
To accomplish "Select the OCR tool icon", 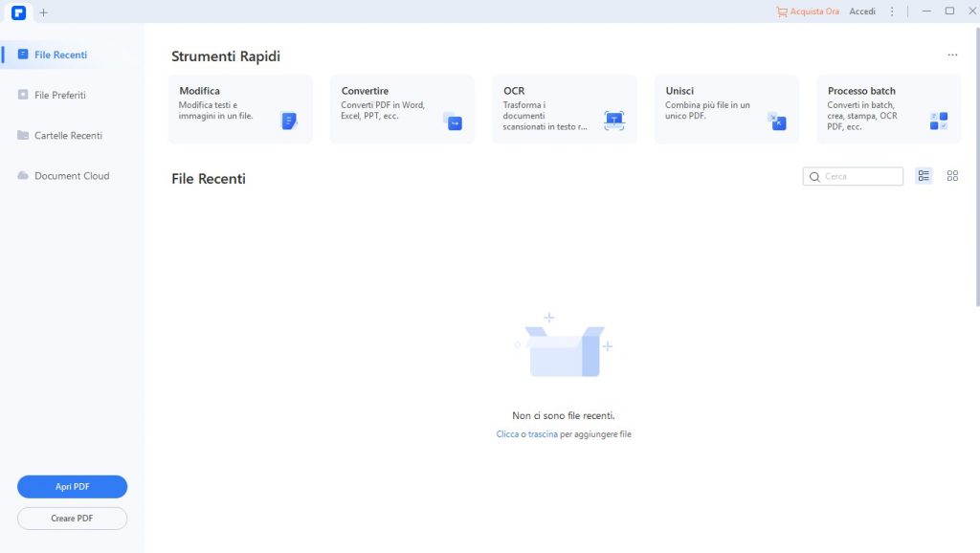I will pos(613,118).
